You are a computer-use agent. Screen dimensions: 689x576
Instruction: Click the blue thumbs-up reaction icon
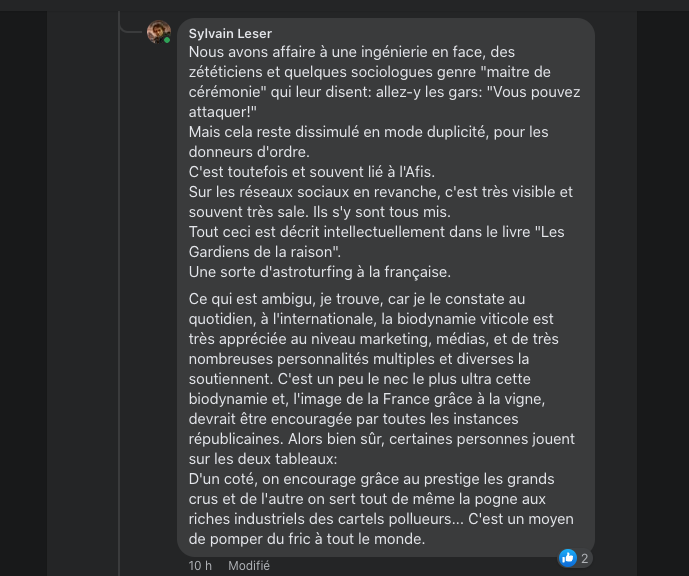click(x=568, y=558)
